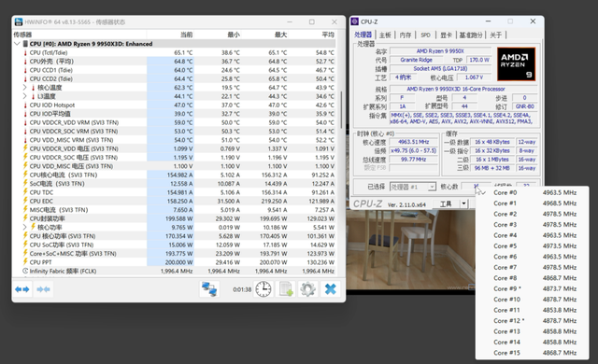Click thermometer icon of CPU IOD Hotspot row

pyautogui.click(x=25, y=105)
